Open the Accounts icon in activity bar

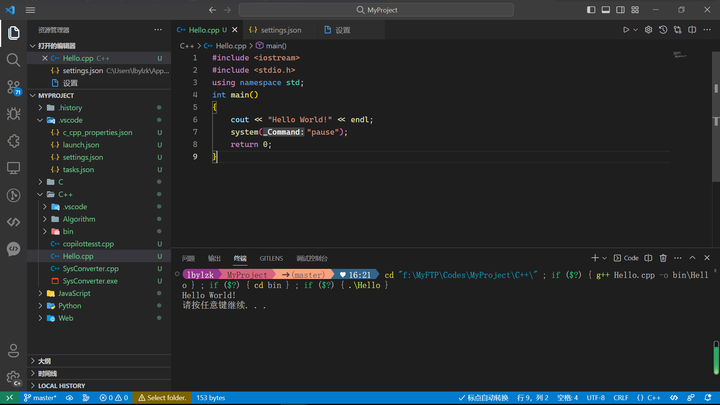click(x=13, y=351)
